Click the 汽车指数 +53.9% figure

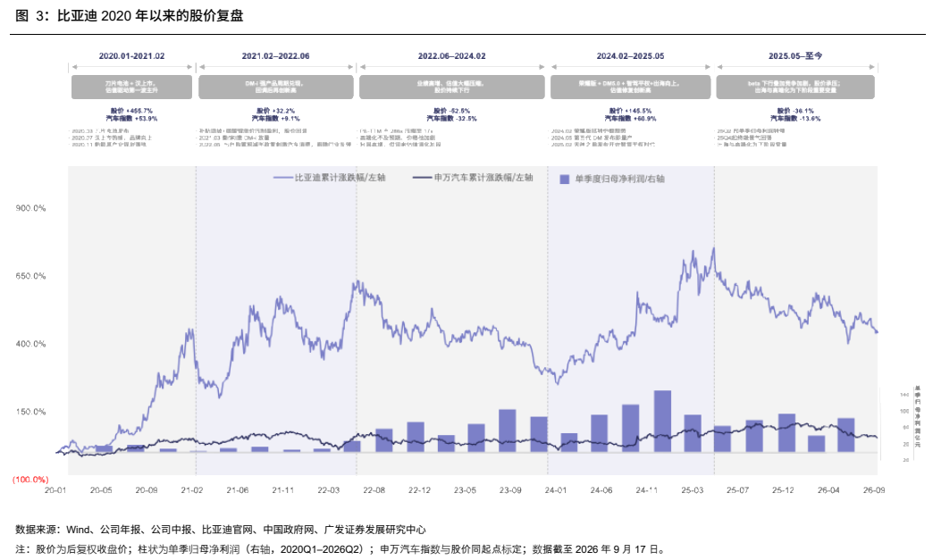[131, 118]
